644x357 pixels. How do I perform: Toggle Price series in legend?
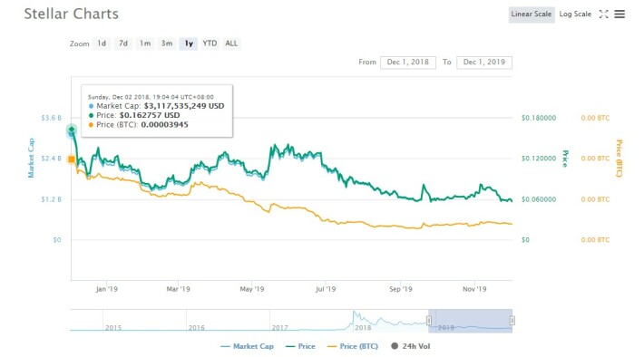pos(300,346)
